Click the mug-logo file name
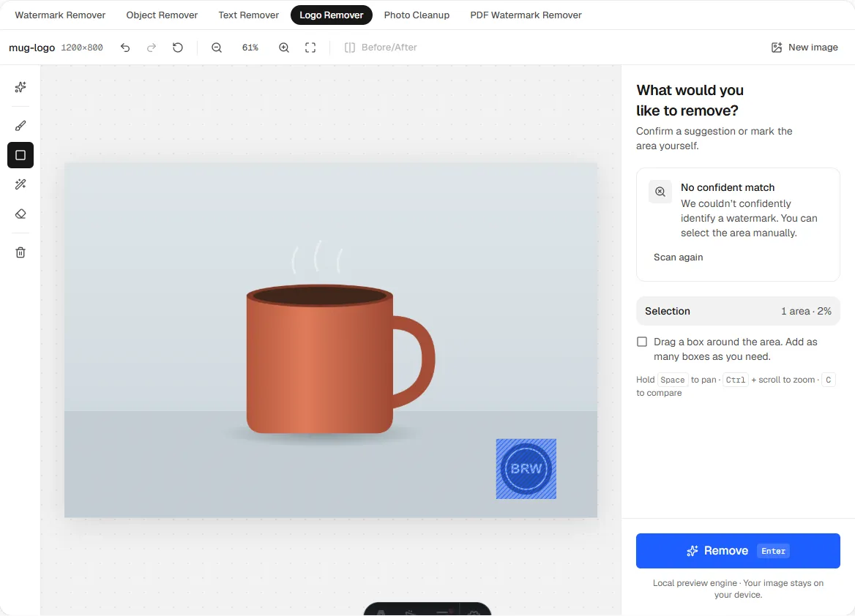Viewport: 855px width, 616px height. [x=31, y=48]
